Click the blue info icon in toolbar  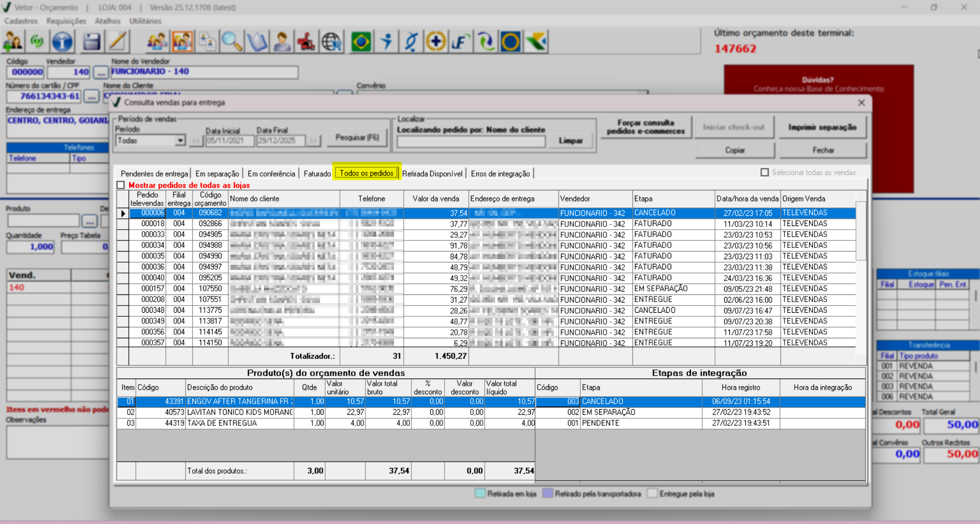coord(62,42)
